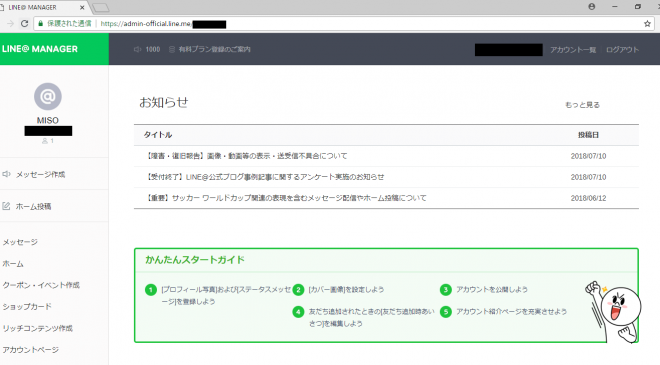
Task: Click step 2 green circle
Action: tap(298, 290)
